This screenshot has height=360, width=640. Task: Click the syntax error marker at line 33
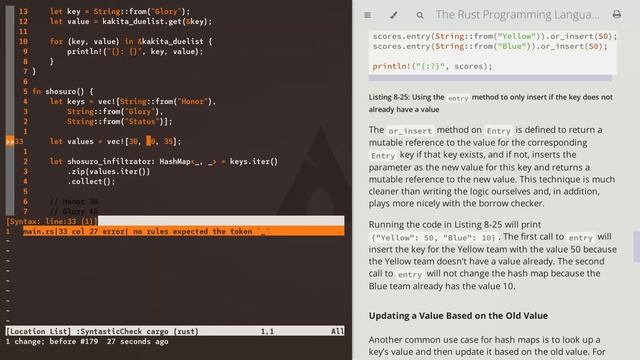click(10, 142)
